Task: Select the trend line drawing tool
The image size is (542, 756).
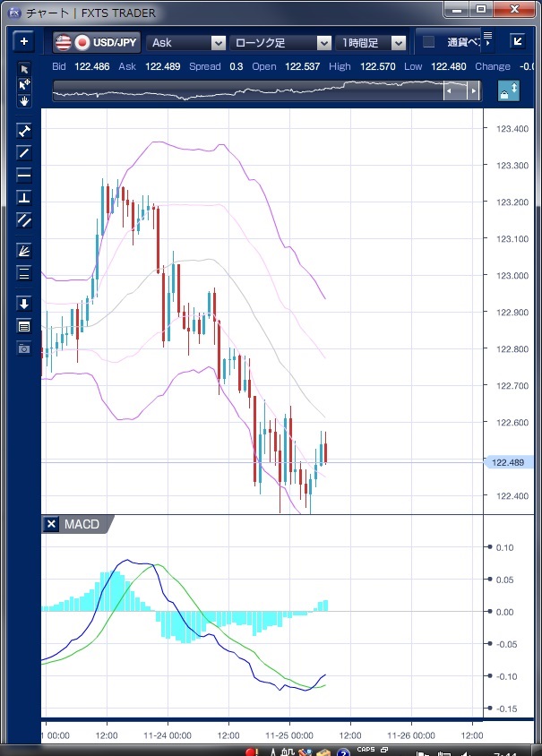Action: (24, 152)
